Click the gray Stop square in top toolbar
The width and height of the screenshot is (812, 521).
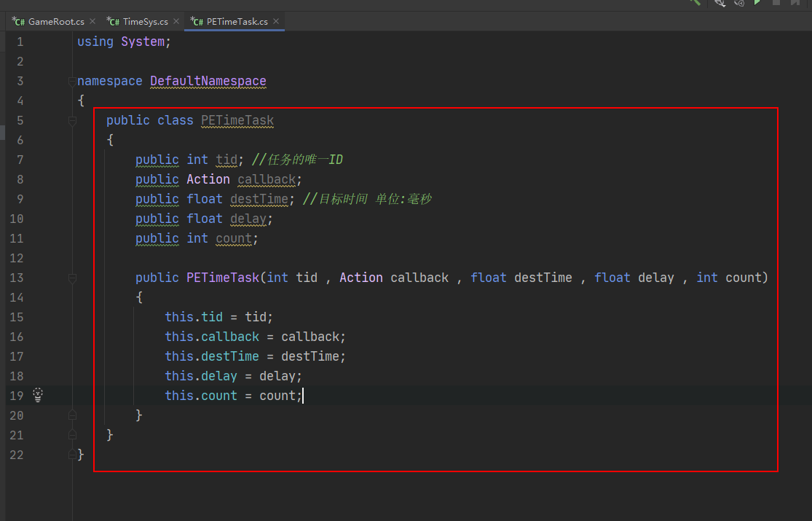point(776,2)
